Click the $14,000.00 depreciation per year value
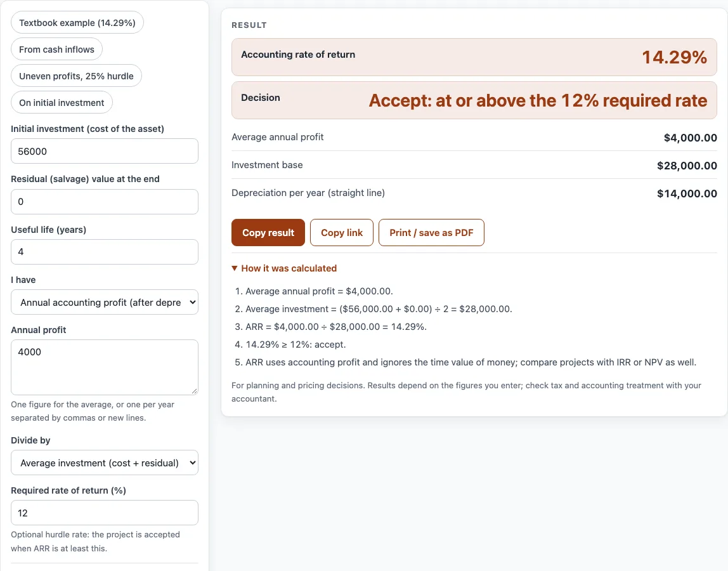This screenshot has height=571, width=728. [687, 194]
